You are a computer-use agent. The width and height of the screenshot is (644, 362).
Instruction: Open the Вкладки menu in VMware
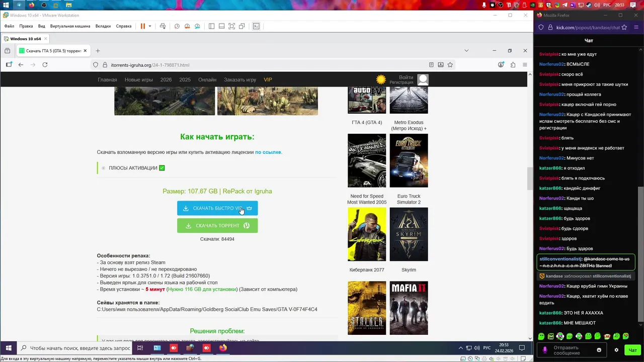tap(103, 26)
